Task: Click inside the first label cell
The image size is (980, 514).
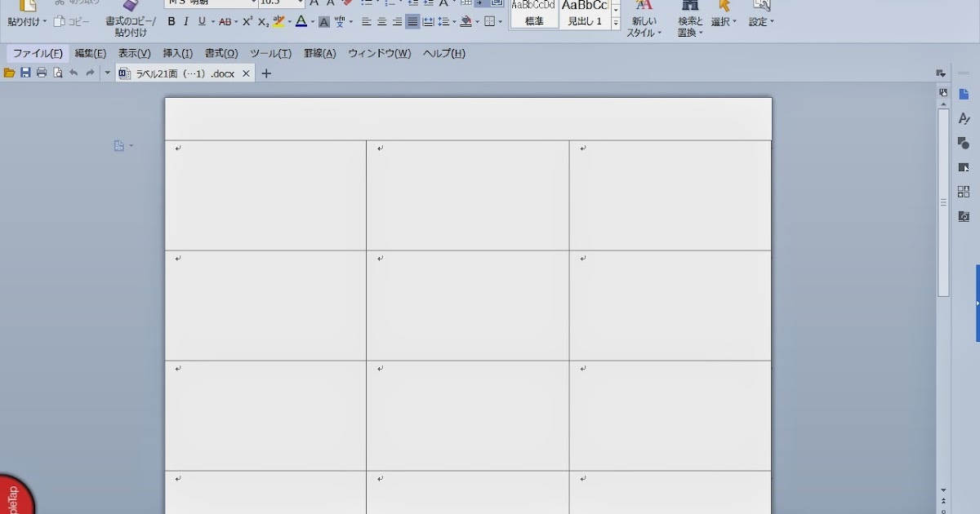Action: (265, 196)
